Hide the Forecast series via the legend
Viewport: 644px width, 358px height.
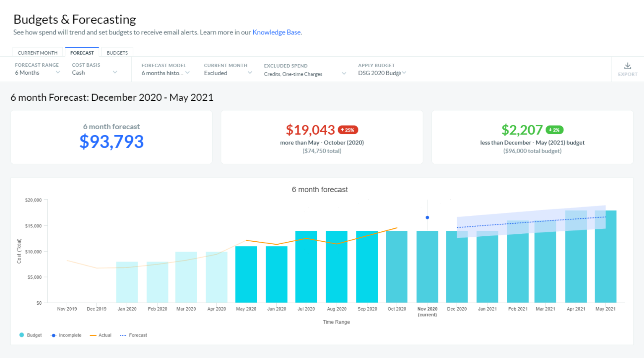click(136, 335)
